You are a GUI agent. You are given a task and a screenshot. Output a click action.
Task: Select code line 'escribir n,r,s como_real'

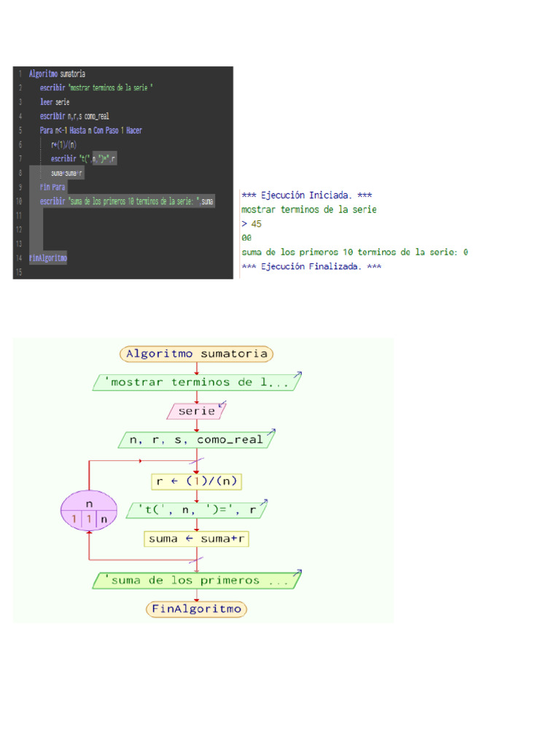click(74, 116)
